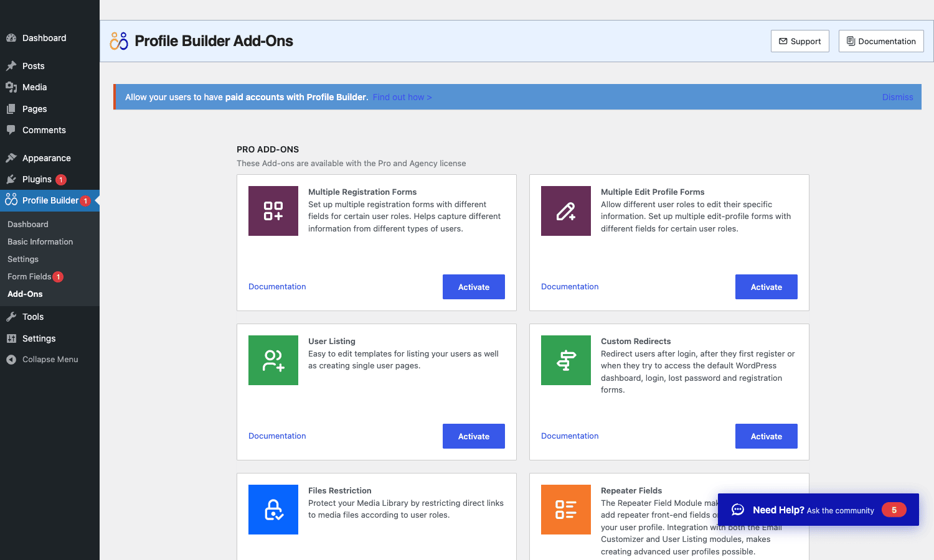Click the Repeater Fields orange icon
This screenshot has width=934, height=560.
pyautogui.click(x=566, y=510)
